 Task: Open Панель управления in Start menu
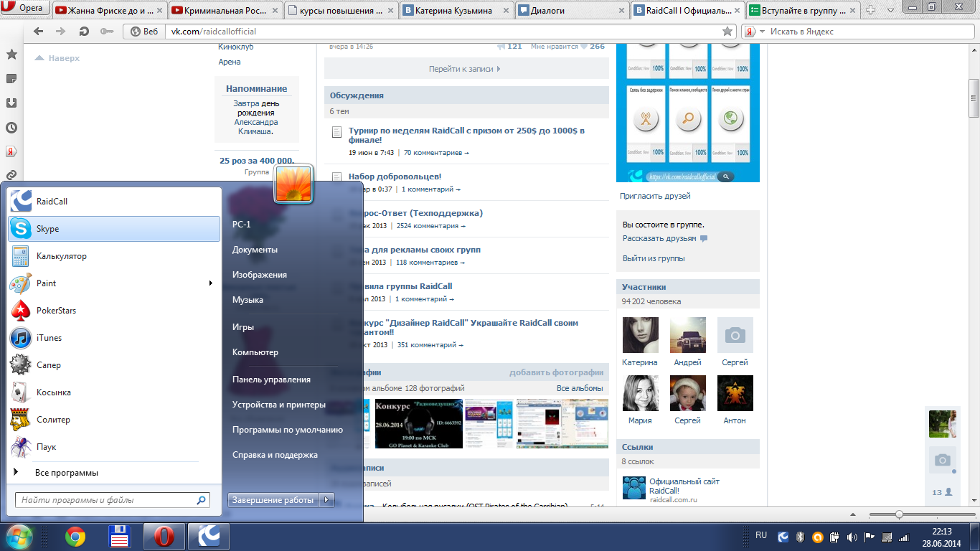click(x=271, y=380)
